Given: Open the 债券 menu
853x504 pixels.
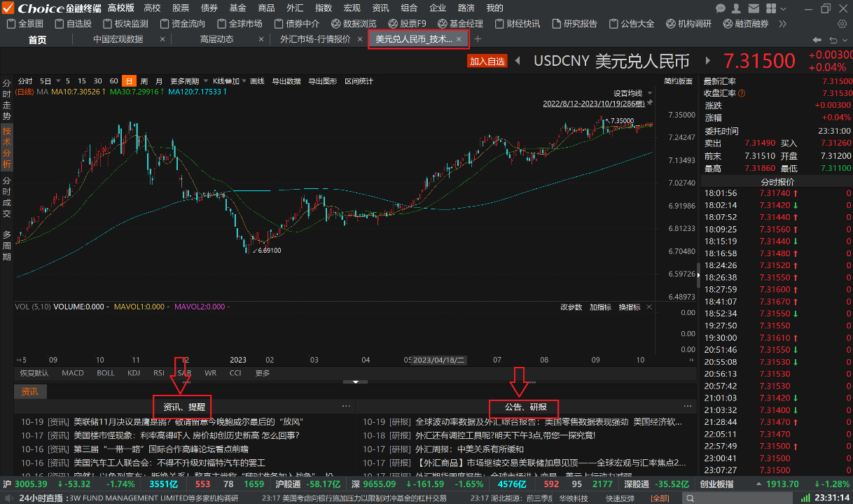Looking at the screenshot, I should tap(209, 8).
